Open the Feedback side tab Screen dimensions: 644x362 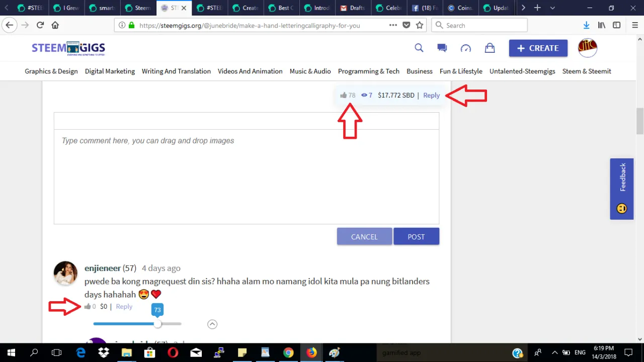pyautogui.click(x=622, y=189)
